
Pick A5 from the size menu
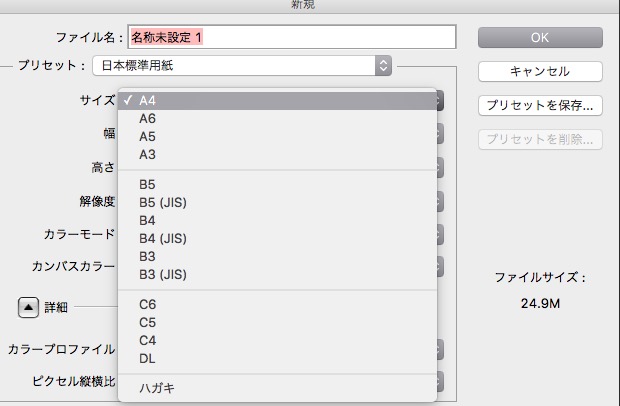click(x=148, y=136)
